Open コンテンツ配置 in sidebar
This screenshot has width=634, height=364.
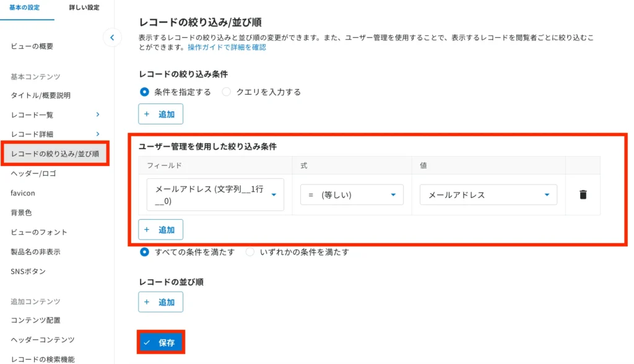(35, 320)
